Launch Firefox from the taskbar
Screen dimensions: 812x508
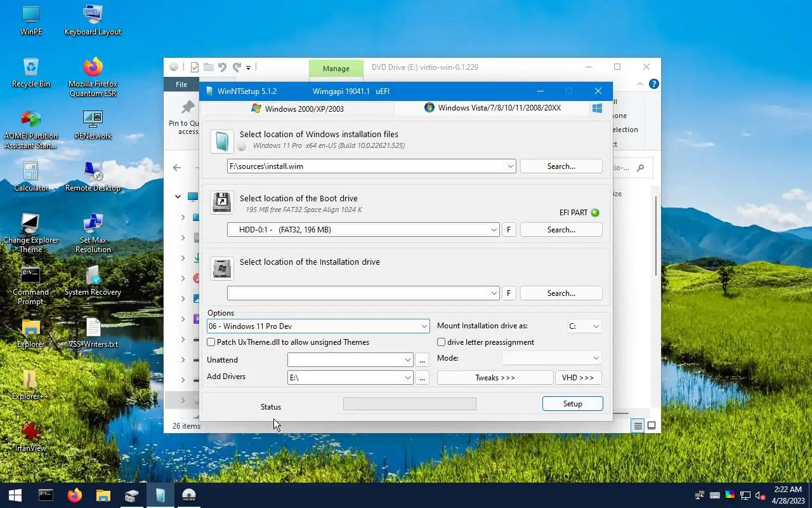75,495
